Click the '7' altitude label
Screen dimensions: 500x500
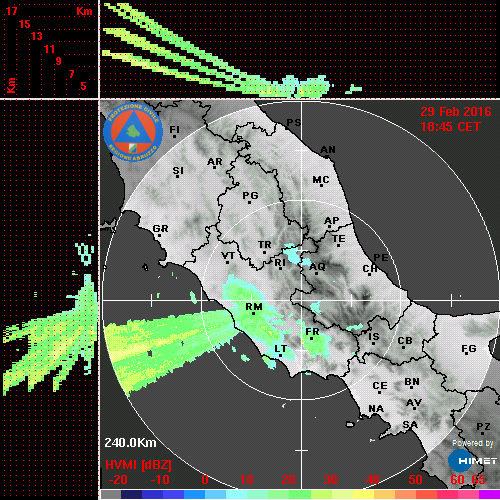click(71, 74)
